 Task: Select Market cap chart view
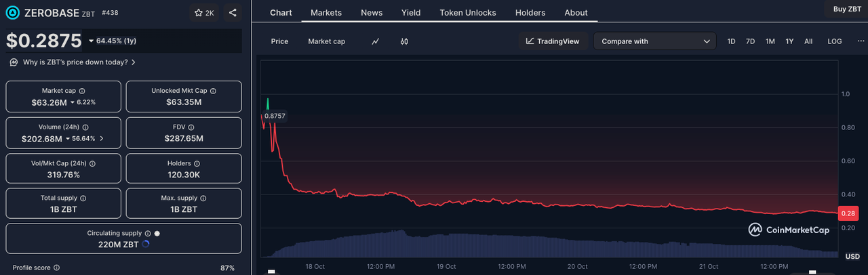(326, 41)
